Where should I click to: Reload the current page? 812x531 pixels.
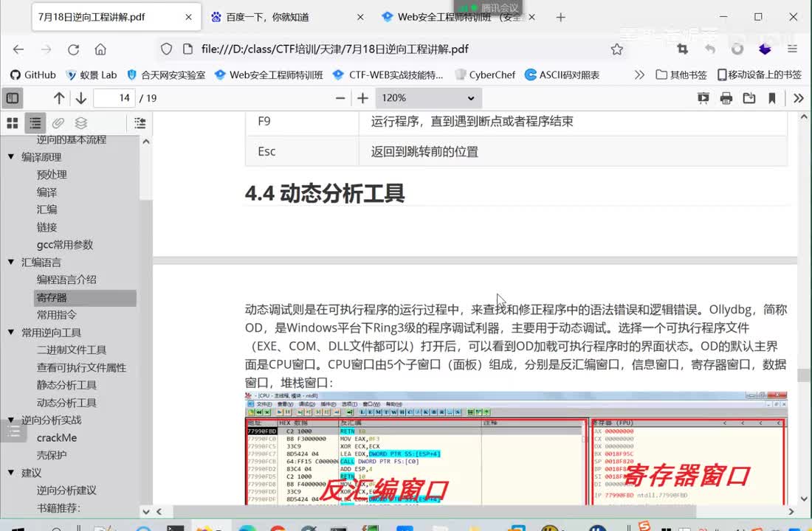pyautogui.click(x=73, y=49)
